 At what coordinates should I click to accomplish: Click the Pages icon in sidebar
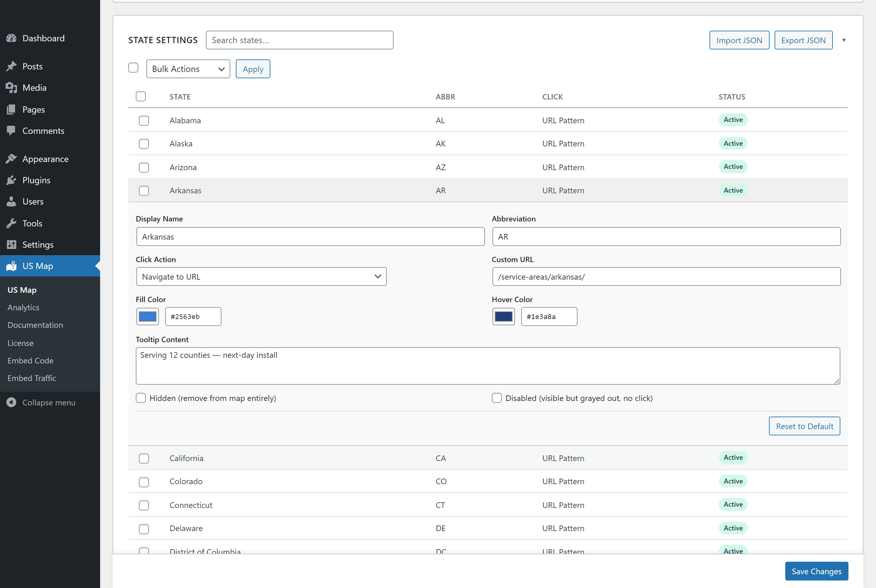point(12,109)
